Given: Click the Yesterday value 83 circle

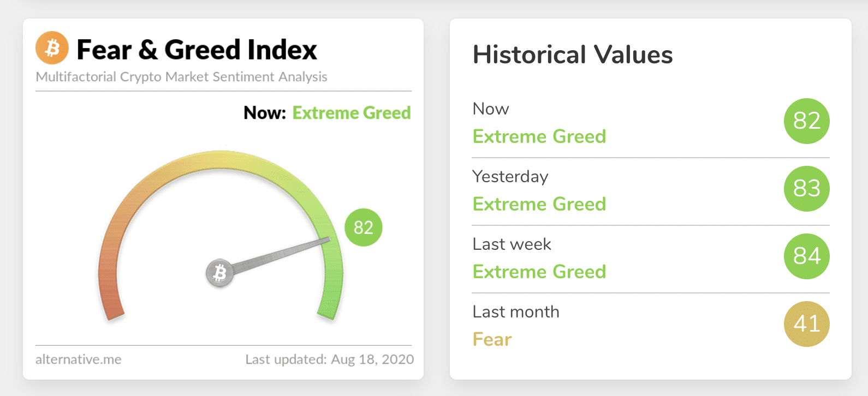Looking at the screenshot, I should click(806, 189).
